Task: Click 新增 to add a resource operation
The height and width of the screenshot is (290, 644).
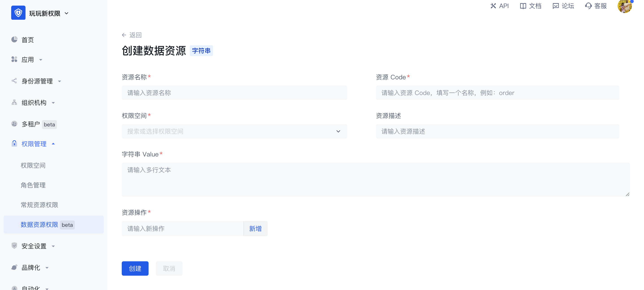Action: tap(255, 228)
